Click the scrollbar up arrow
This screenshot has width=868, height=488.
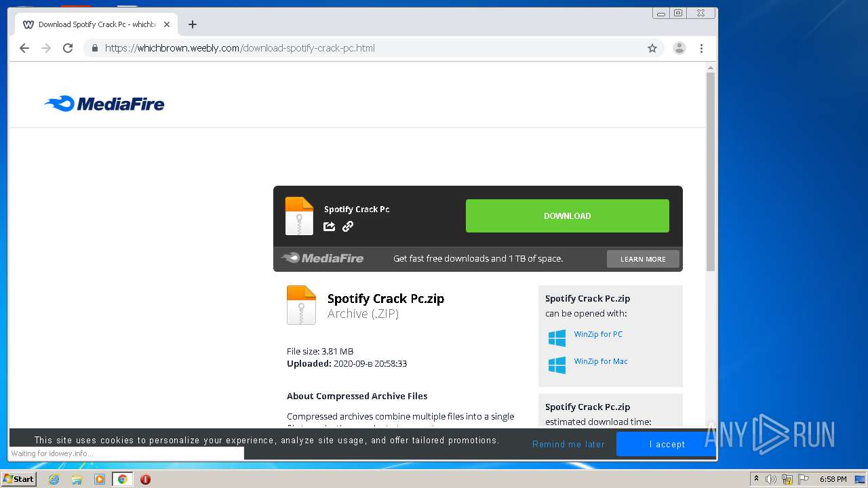coord(711,68)
